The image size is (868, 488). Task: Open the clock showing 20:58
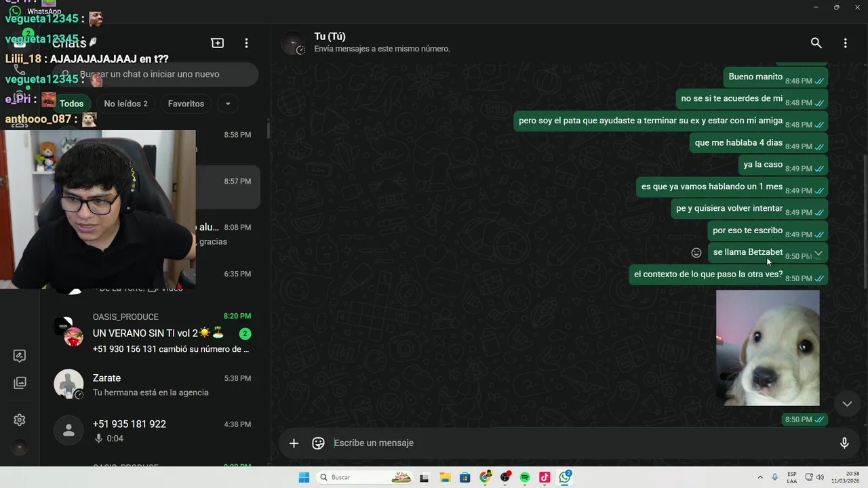(844, 477)
